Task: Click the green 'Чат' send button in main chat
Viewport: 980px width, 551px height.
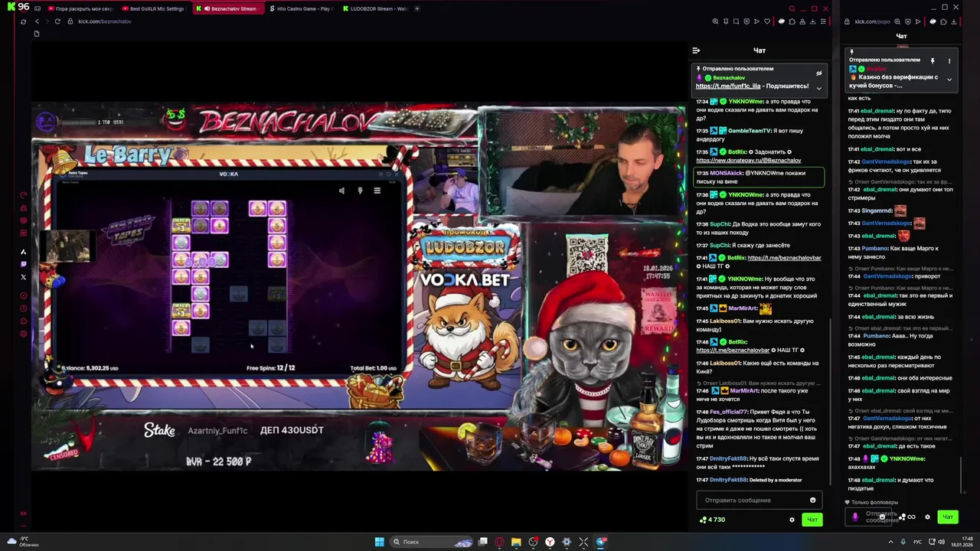Action: pos(812,520)
